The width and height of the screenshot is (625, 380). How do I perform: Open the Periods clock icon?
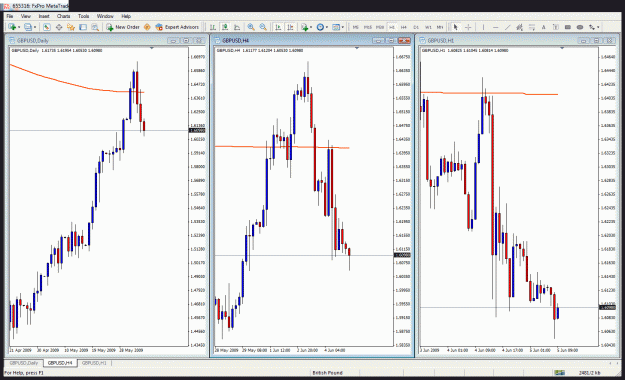pos(320,27)
